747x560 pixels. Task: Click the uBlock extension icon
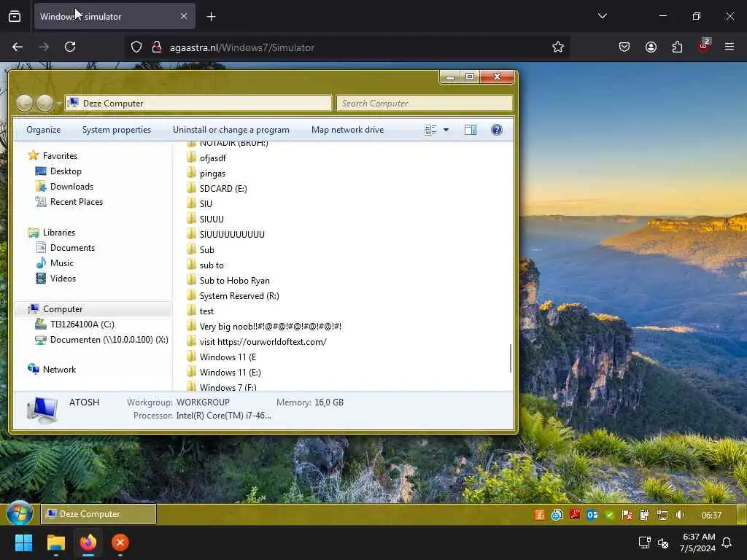704,46
